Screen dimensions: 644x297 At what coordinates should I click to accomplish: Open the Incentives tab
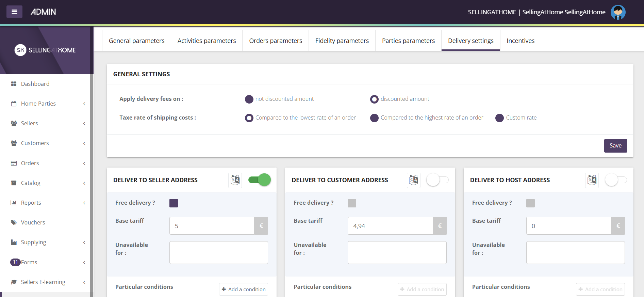[521, 41]
